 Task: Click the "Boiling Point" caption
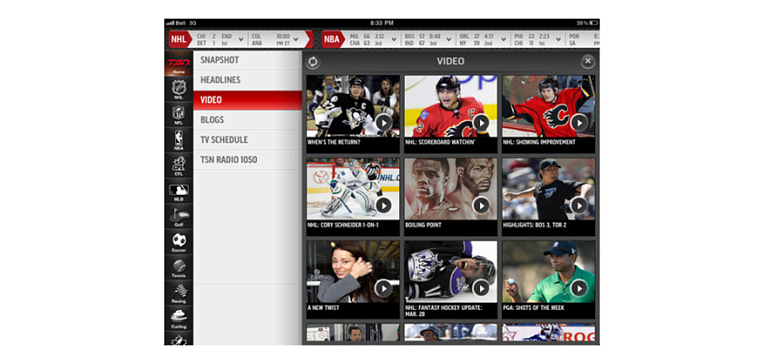[x=423, y=226]
